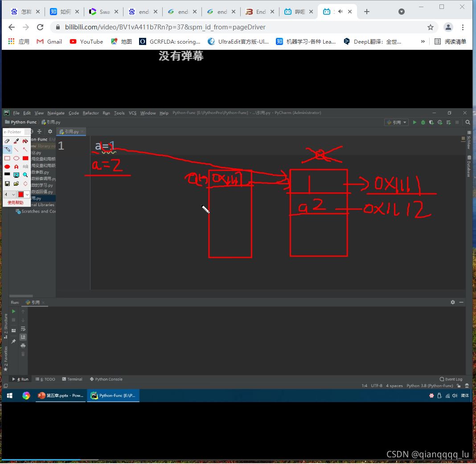Switch to the Terminal tool tab
476x464 pixels.
point(72,379)
